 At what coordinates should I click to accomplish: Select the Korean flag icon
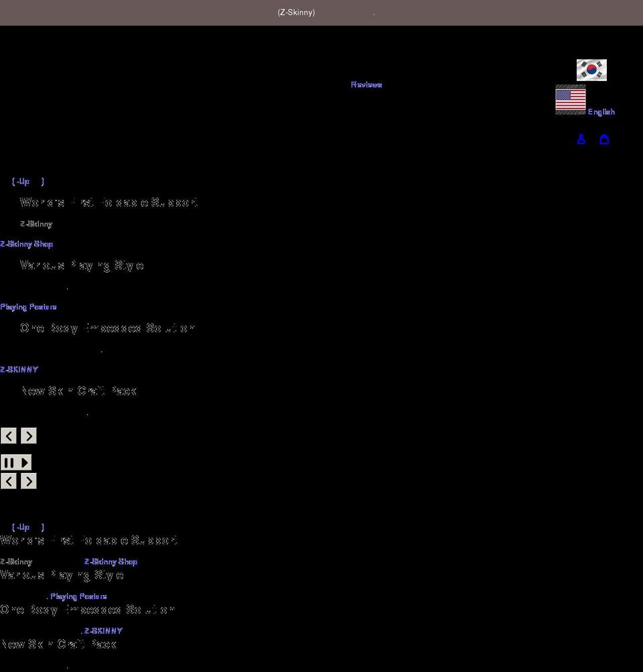[591, 70]
